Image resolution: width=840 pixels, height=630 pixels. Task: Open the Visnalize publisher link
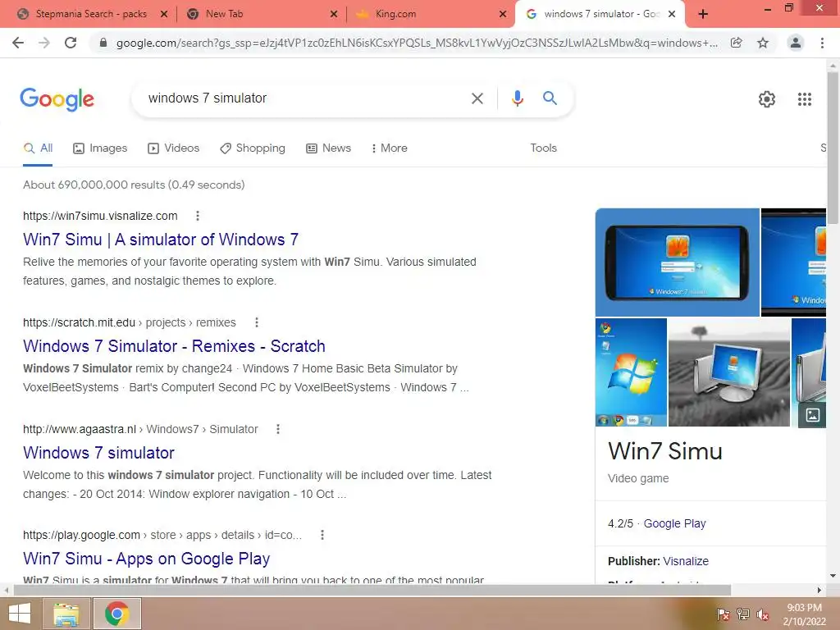pos(686,561)
